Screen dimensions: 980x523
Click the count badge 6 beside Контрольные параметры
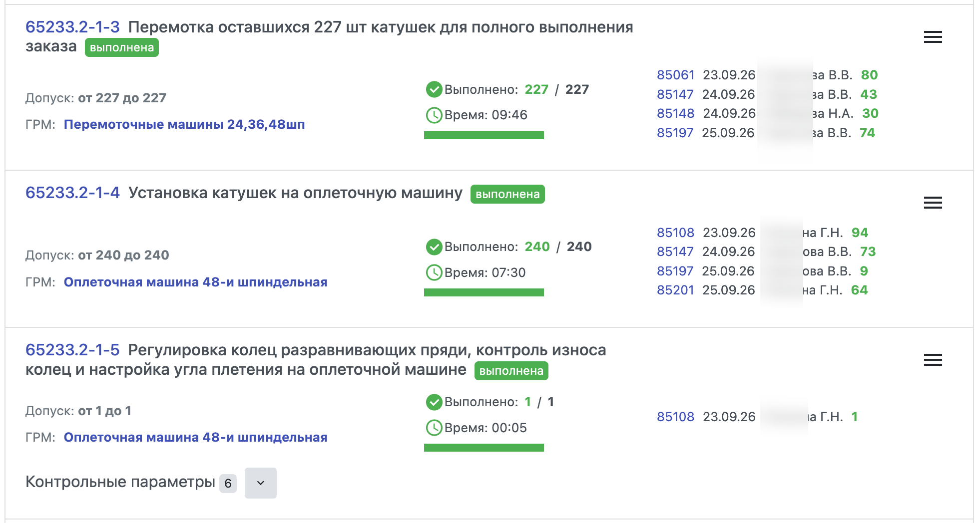pyautogui.click(x=228, y=483)
